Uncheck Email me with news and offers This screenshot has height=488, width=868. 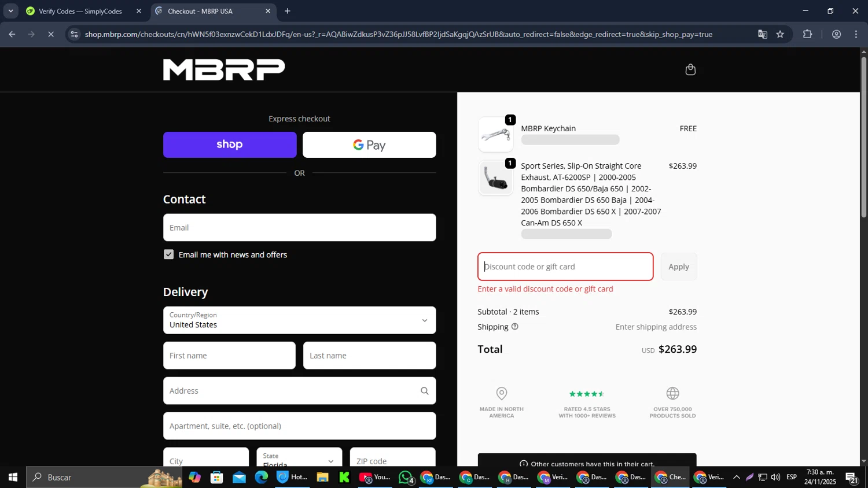(x=168, y=254)
